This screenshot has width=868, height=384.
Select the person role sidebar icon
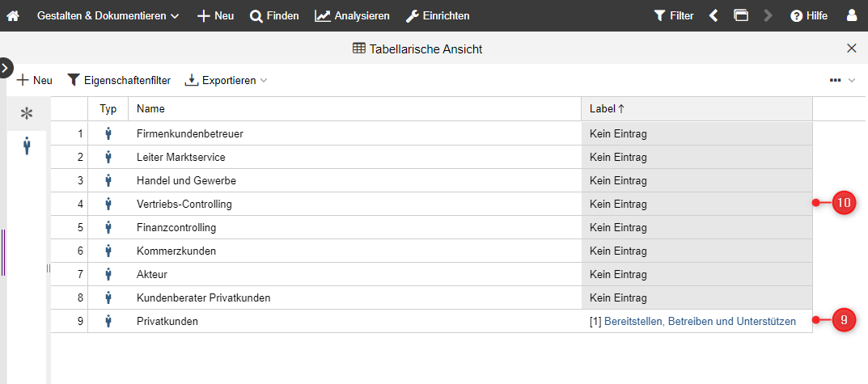click(27, 146)
